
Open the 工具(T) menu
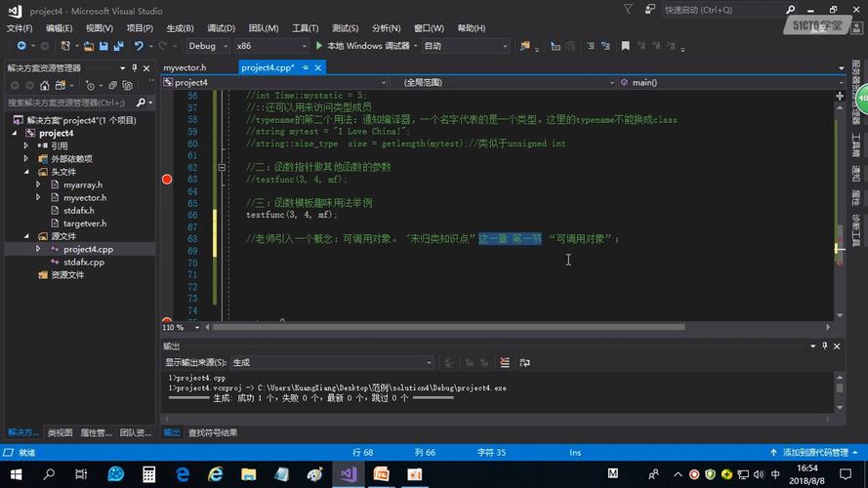click(305, 28)
